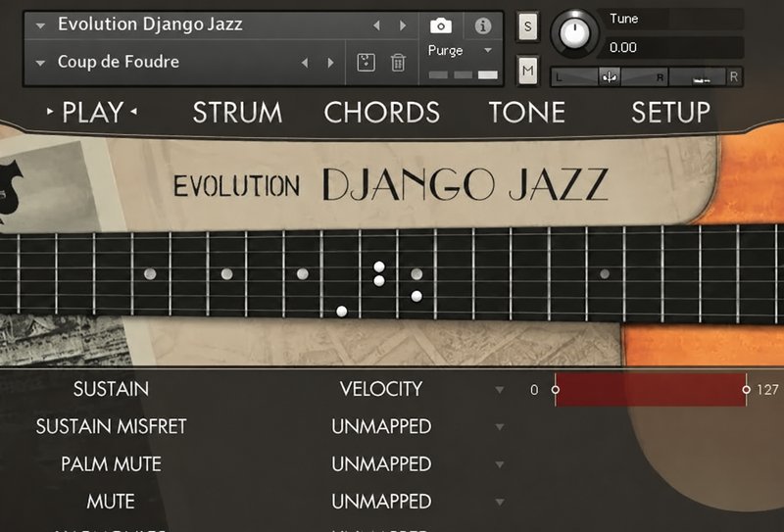
Task: Click the Tune knob
Action: [x=574, y=34]
